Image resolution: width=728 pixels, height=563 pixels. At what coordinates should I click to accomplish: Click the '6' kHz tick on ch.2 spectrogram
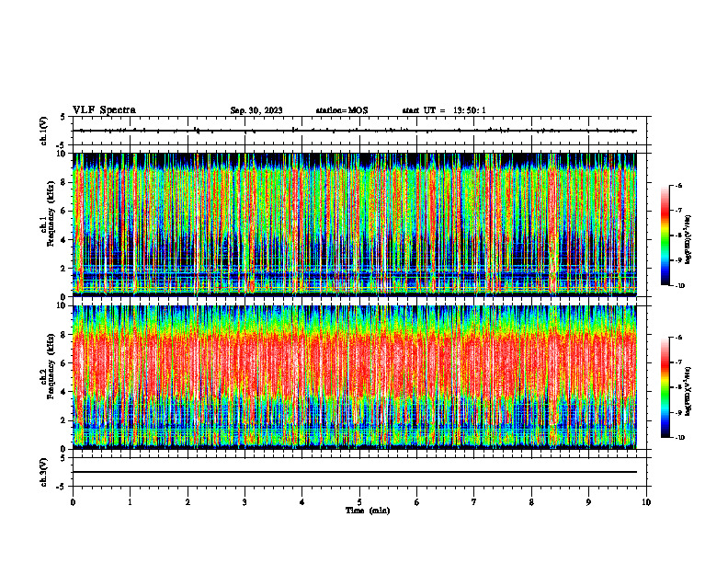64,363
